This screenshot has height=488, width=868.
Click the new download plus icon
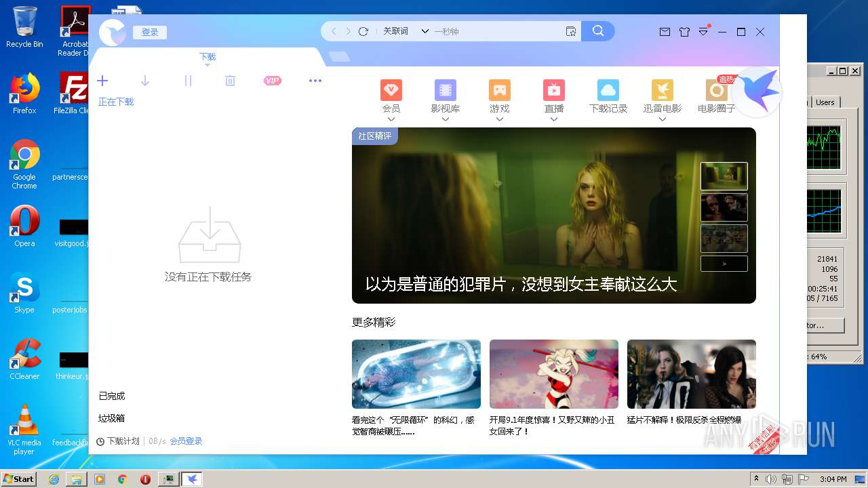(x=102, y=81)
